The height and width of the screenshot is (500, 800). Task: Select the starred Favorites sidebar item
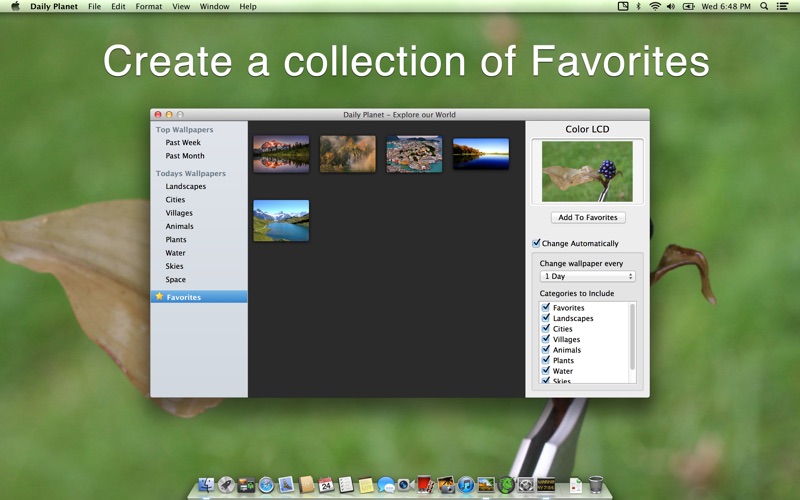click(199, 296)
